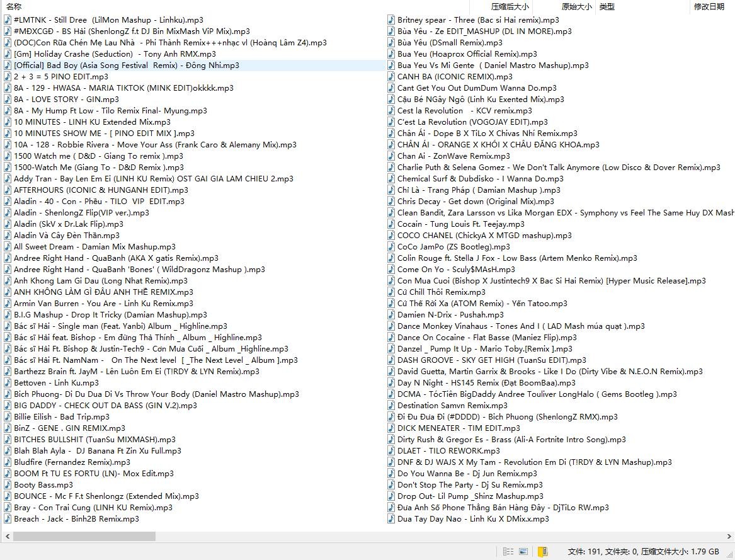Sort by the 压缩后大小 column header
735x560 pixels.
click(x=510, y=7)
